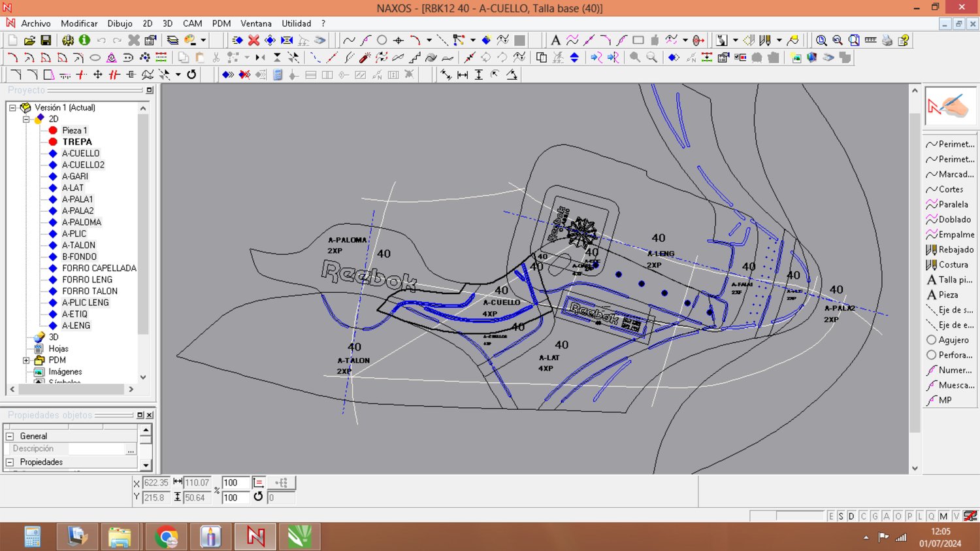
Task: Select the four-arrow move tool
Action: [x=98, y=75]
